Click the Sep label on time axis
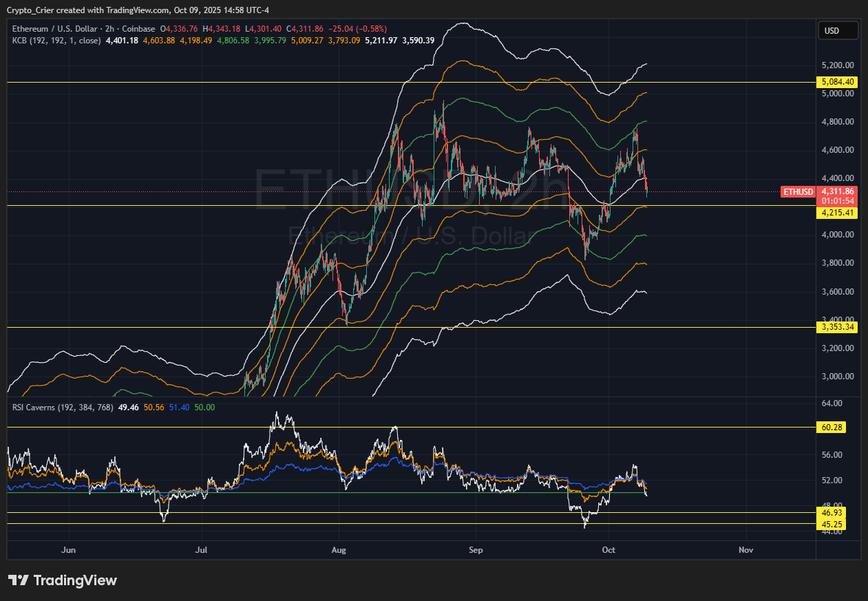This screenshot has width=868, height=601. (x=474, y=550)
